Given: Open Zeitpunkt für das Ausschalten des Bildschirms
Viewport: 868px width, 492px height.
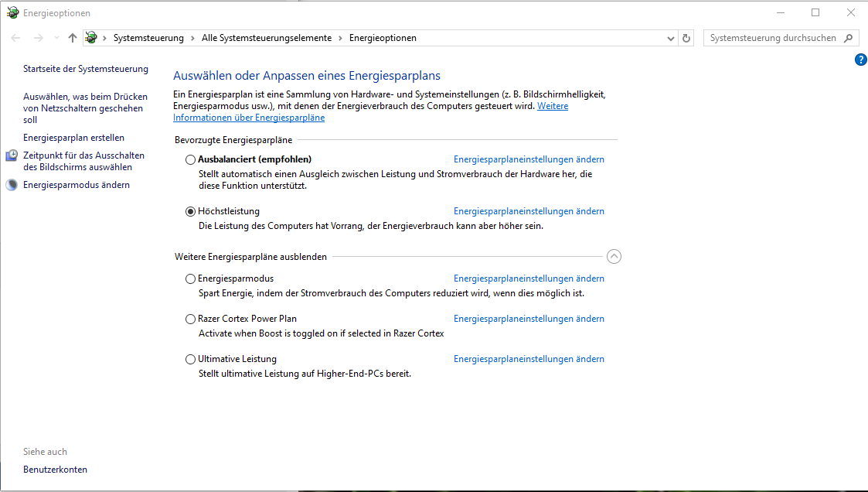Looking at the screenshot, I should point(83,161).
